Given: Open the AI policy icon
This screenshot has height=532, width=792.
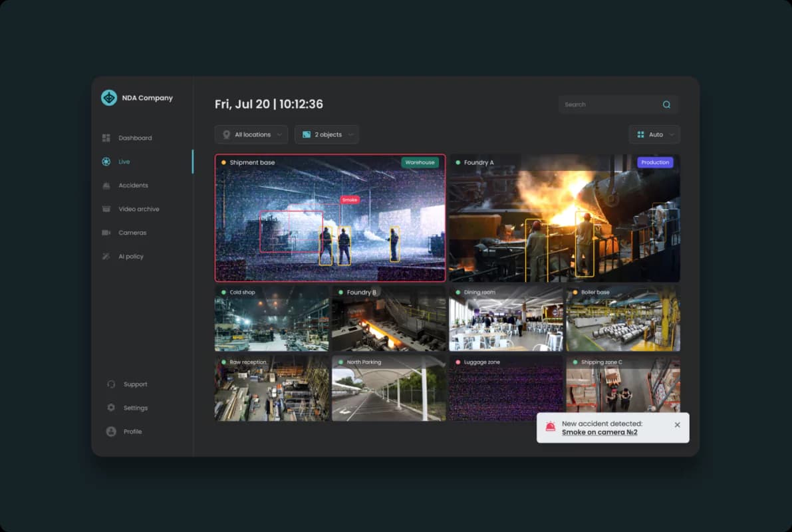Looking at the screenshot, I should (106, 256).
